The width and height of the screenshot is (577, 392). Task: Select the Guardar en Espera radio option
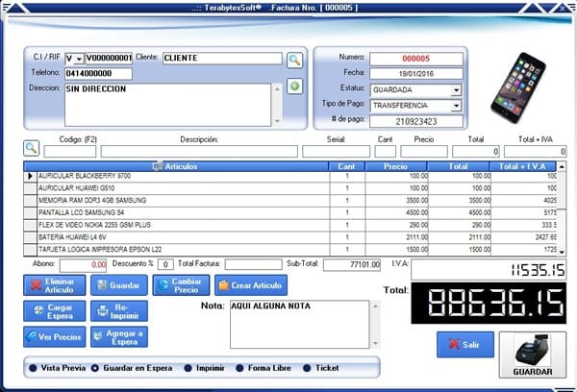pyautogui.click(x=95, y=368)
